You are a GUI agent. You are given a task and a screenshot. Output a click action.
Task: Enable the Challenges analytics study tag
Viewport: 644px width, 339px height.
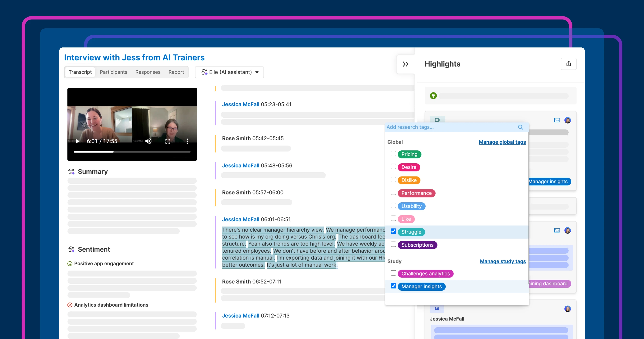pos(393,273)
